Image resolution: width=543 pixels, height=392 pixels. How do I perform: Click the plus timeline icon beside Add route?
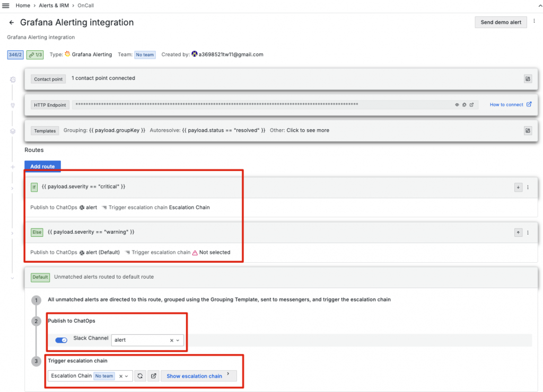tap(13, 167)
